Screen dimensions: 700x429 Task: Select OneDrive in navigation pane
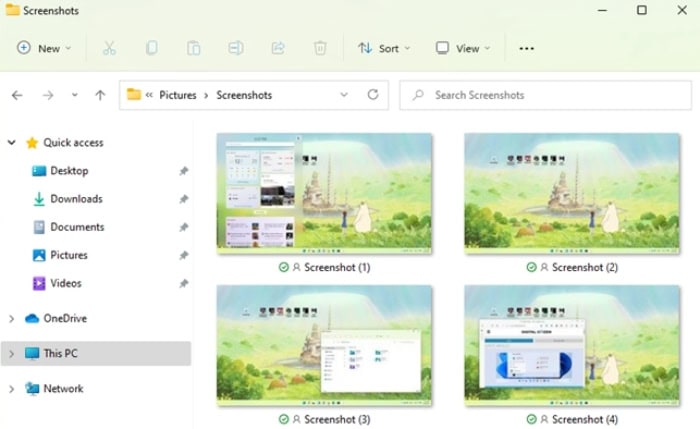[65, 319]
